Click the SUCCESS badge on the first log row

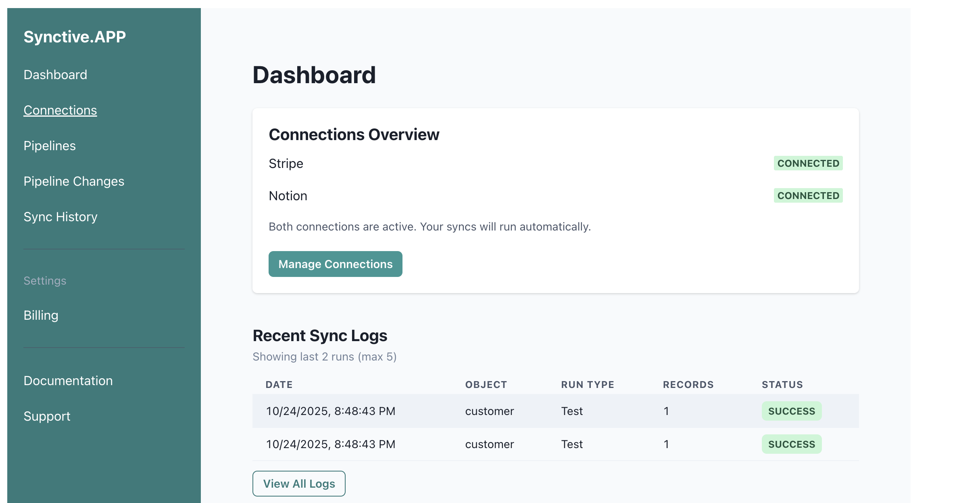(791, 411)
